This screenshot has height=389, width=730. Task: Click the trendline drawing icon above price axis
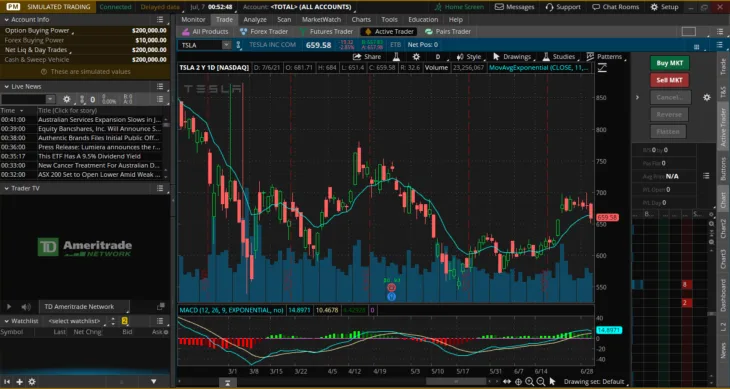[602, 68]
